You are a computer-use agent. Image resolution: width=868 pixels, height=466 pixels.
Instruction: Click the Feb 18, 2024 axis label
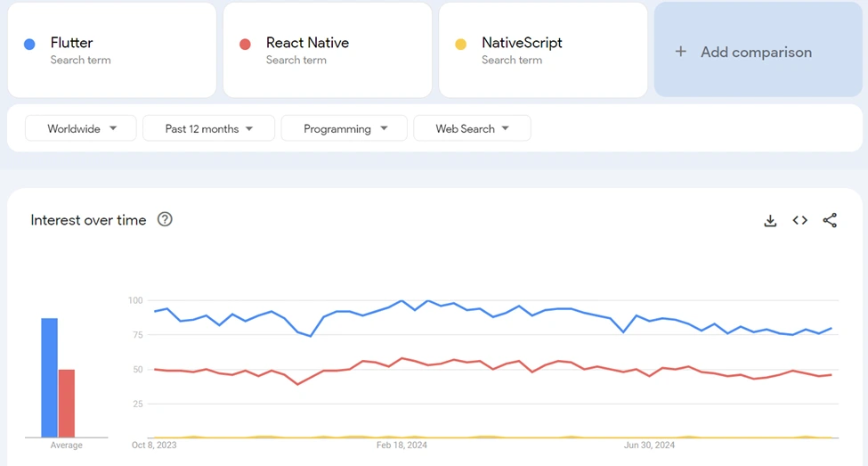pyautogui.click(x=402, y=445)
